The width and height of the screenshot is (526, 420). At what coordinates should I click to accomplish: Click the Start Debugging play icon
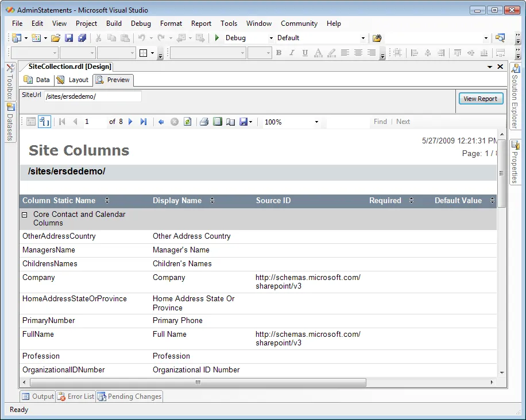[x=217, y=38]
